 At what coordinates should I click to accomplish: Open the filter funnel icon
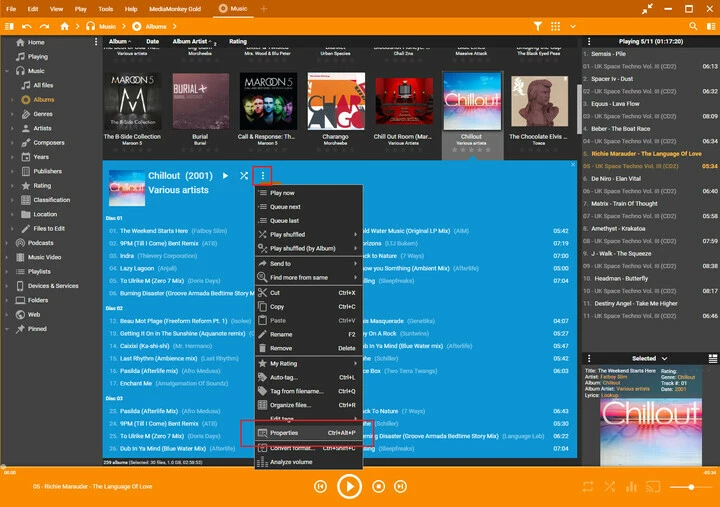[x=538, y=26]
